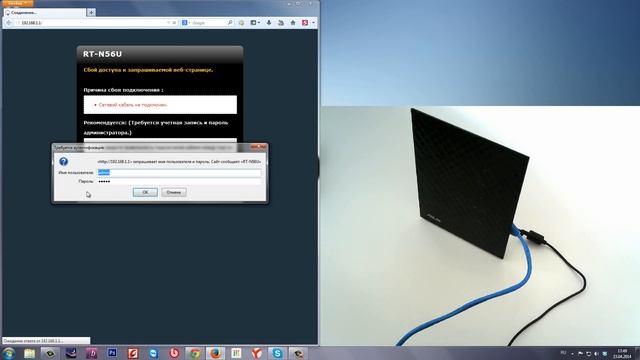Screen dimensions: 640x360
Task: Open TeamViewer from the taskbar
Action: (x=153, y=353)
